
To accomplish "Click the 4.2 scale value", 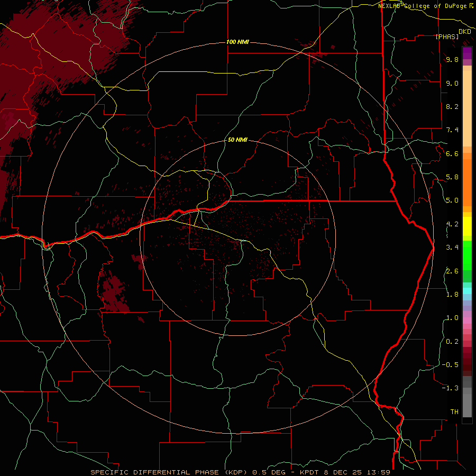I will tap(452, 224).
